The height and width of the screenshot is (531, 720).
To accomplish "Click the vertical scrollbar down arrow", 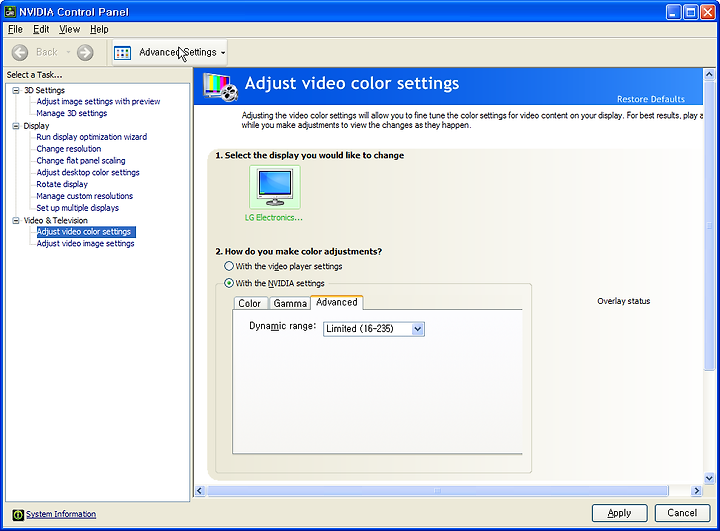I will coord(709,478).
